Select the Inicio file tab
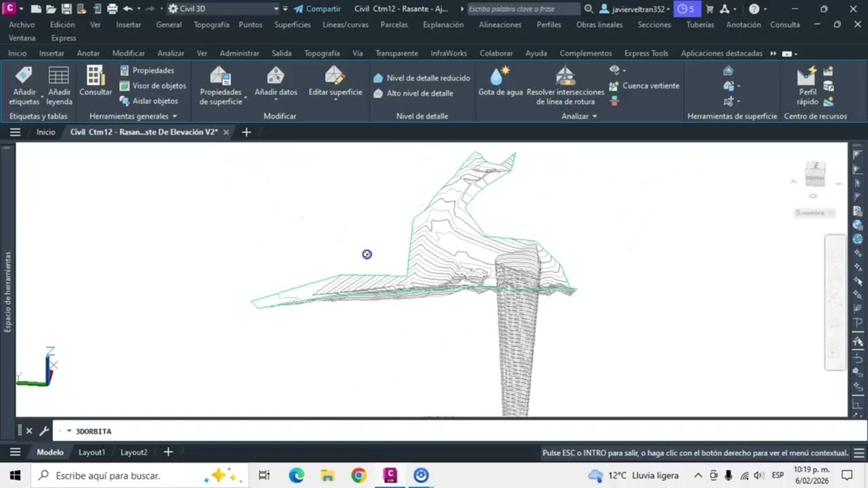The height and width of the screenshot is (488, 868). click(45, 132)
